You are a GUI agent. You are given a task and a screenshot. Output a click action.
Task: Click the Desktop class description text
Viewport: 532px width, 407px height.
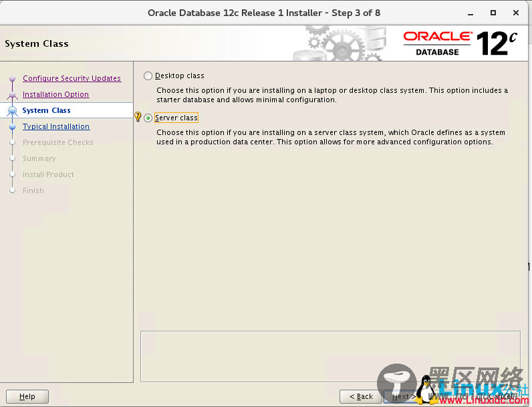click(x=332, y=95)
